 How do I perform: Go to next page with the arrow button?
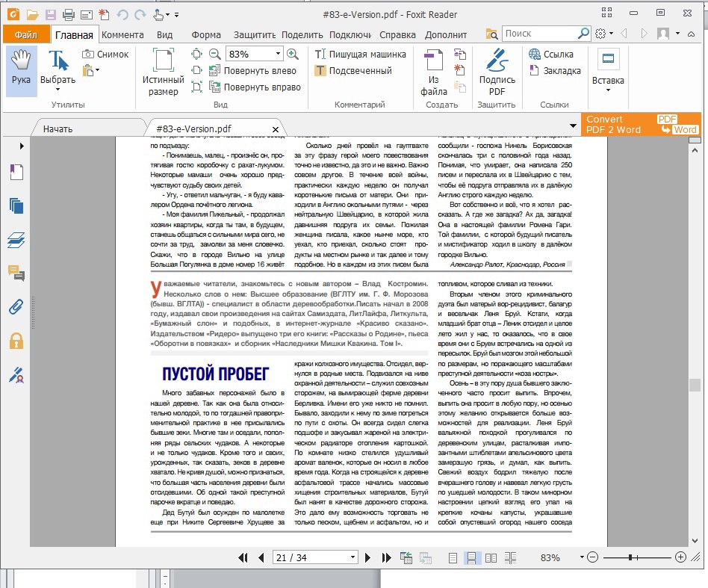(x=368, y=557)
